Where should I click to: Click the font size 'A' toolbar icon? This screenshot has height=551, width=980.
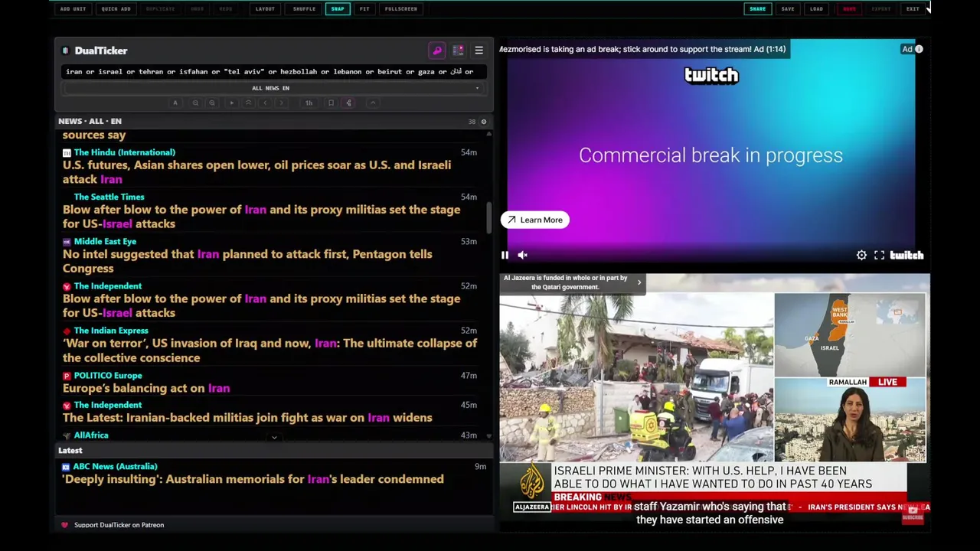click(175, 103)
